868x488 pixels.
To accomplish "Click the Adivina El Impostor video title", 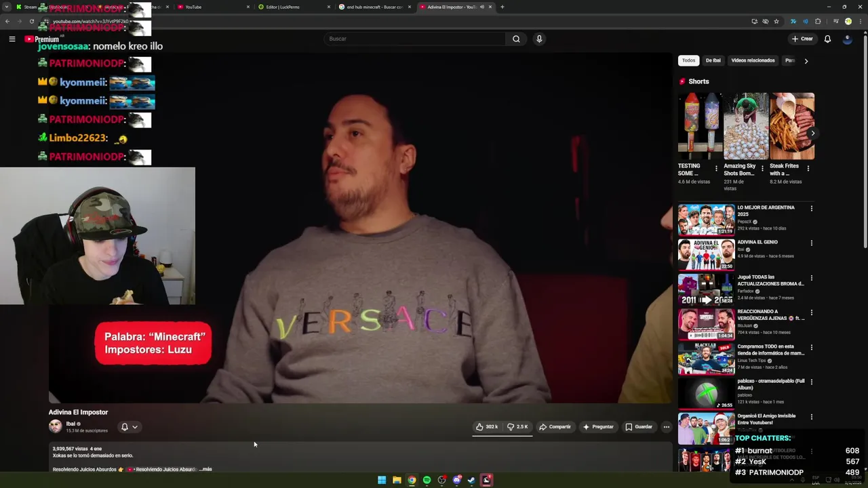I will click(x=78, y=412).
